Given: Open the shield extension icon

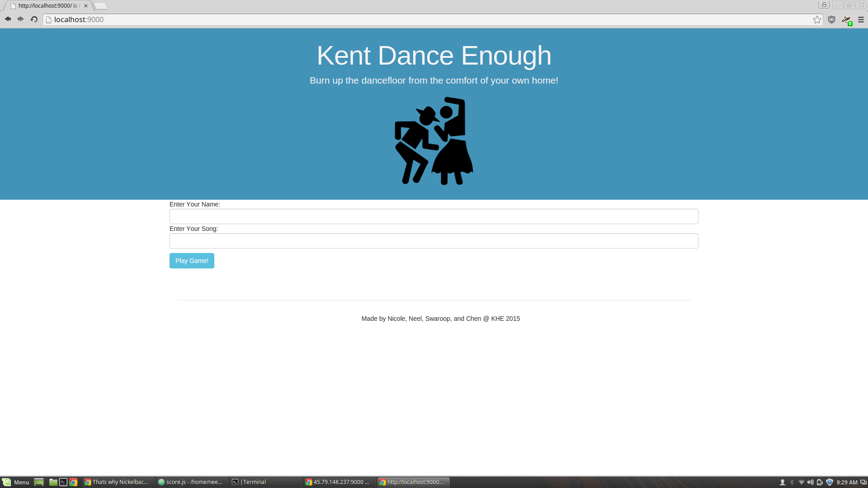Looking at the screenshot, I should click(831, 19).
